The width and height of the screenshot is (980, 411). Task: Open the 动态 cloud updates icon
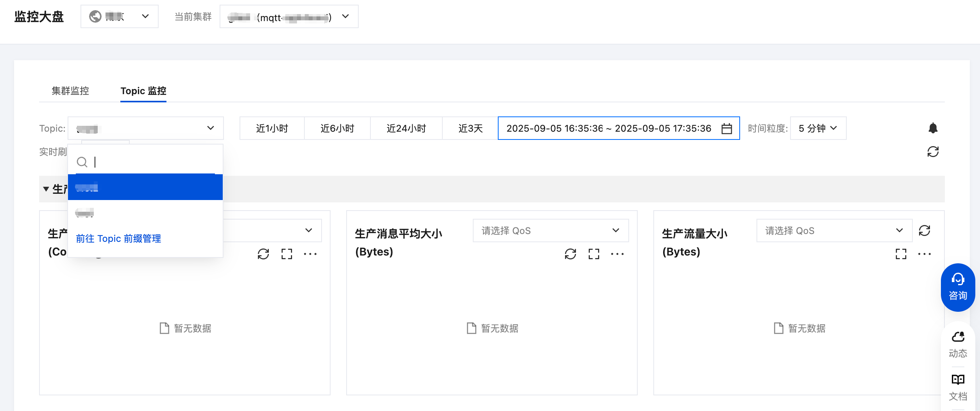[958, 344]
